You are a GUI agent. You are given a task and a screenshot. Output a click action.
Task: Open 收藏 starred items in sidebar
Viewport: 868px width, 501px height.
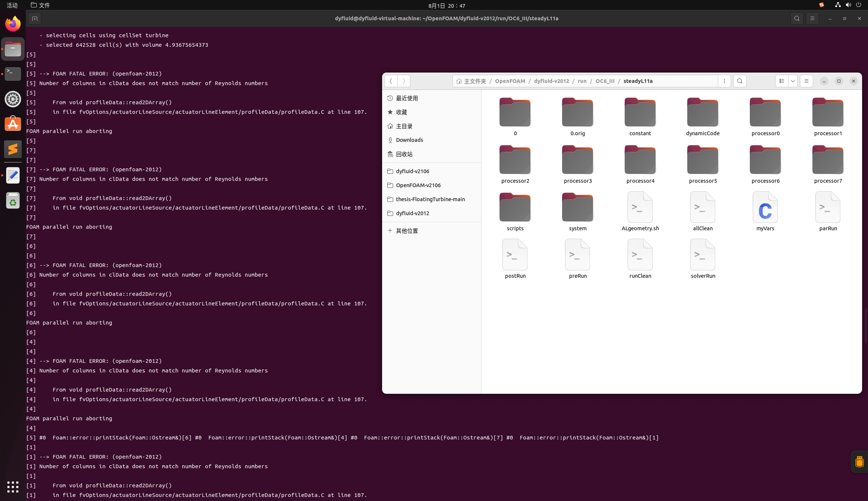431,112
